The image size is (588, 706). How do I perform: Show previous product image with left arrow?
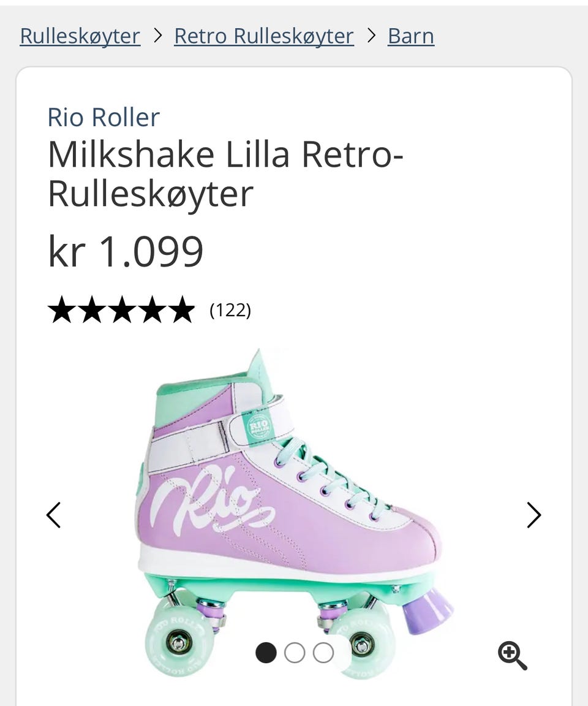coord(54,515)
